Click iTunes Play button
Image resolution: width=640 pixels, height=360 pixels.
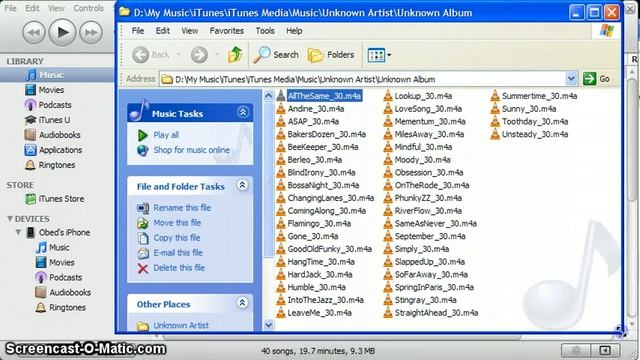62,32
